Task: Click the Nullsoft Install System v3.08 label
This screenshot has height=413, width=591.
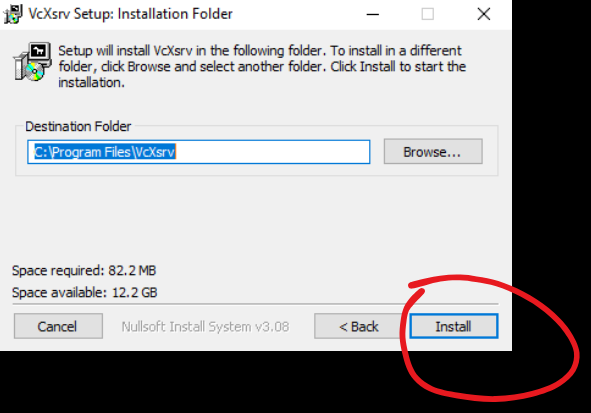Action: (205, 326)
